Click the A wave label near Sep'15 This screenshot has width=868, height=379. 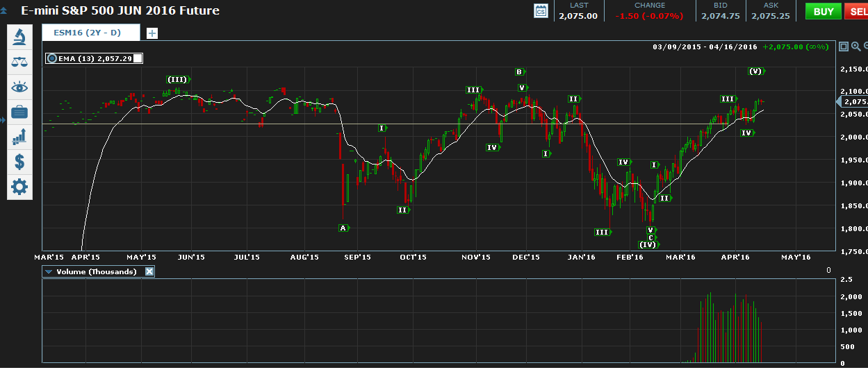pyautogui.click(x=343, y=228)
